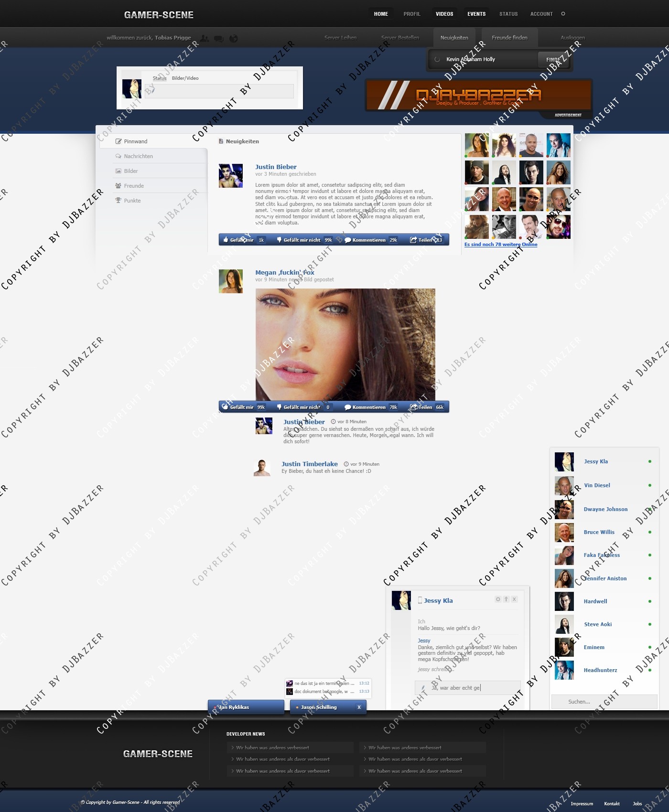Open the Jason Schilling chat tab
The image size is (669, 812).
(328, 707)
